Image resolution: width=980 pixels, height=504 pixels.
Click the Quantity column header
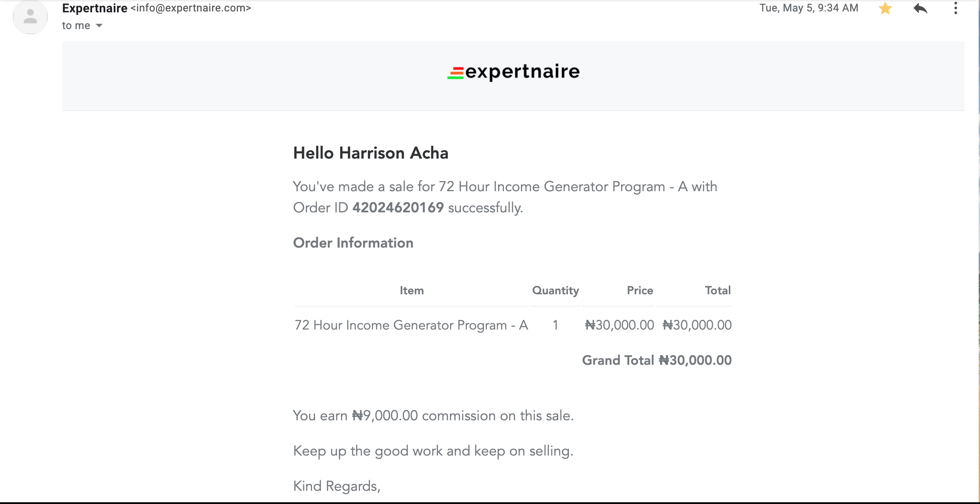[555, 291]
